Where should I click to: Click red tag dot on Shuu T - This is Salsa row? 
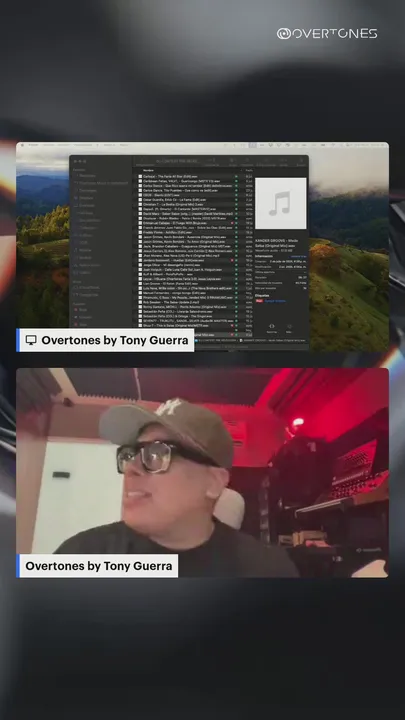232,325
